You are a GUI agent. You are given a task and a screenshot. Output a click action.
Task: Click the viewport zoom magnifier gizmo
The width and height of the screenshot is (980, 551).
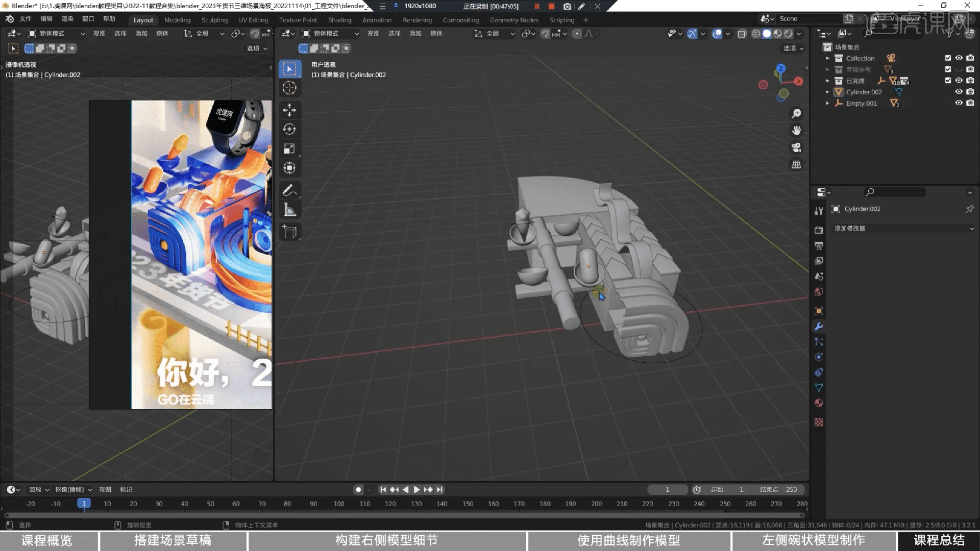pos(796,113)
